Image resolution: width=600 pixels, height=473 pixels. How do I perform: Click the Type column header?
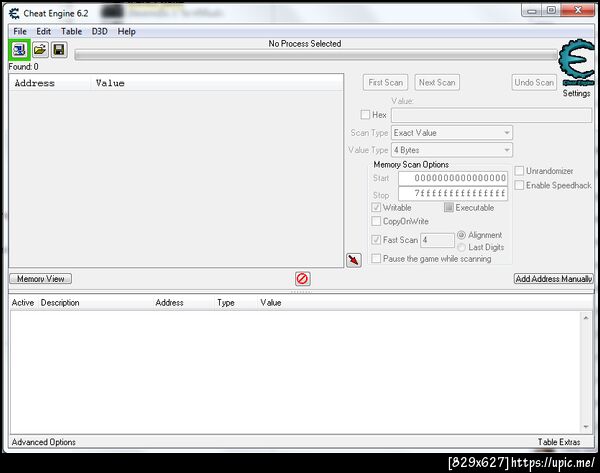click(226, 303)
